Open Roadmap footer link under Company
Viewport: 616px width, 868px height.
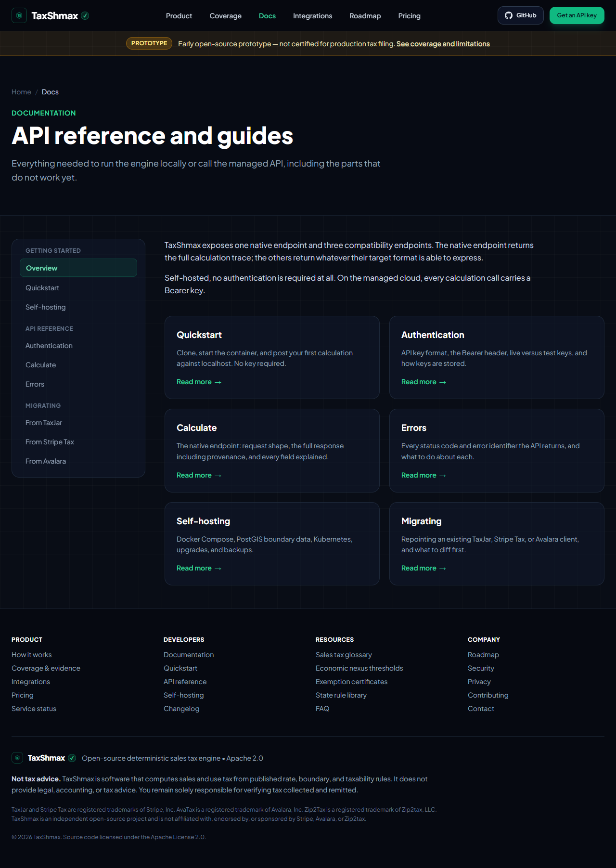[x=483, y=655]
